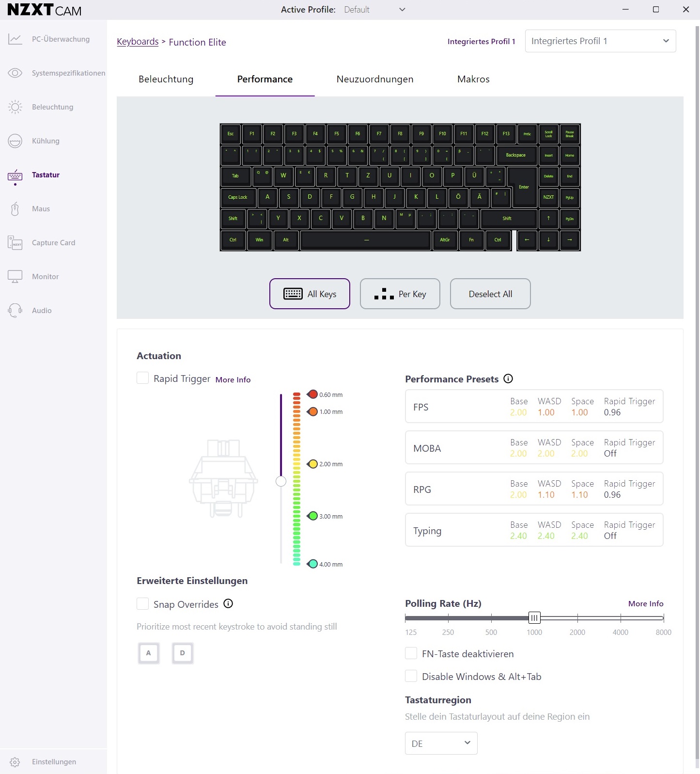
Task: Check Disable Windows & Alt+Tab
Action: point(411,676)
